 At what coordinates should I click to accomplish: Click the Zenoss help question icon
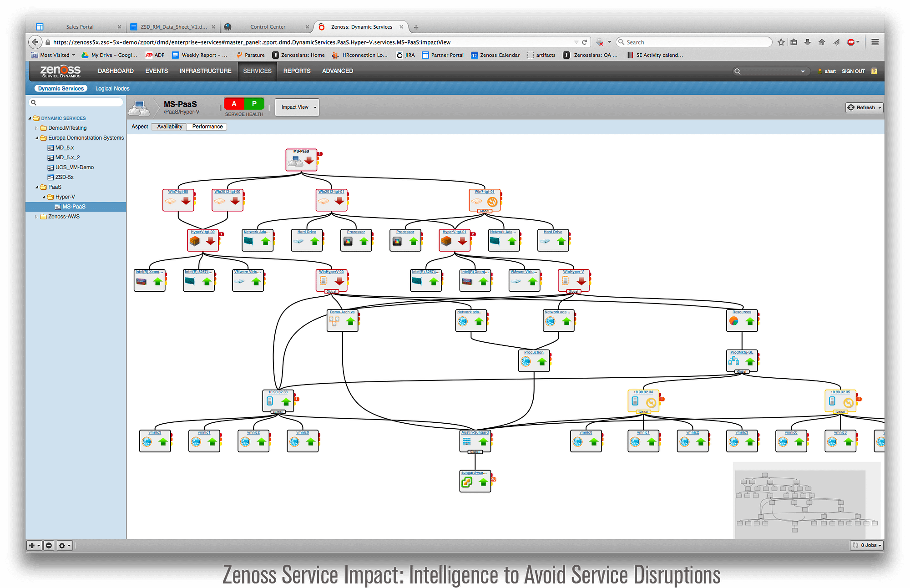click(x=874, y=71)
